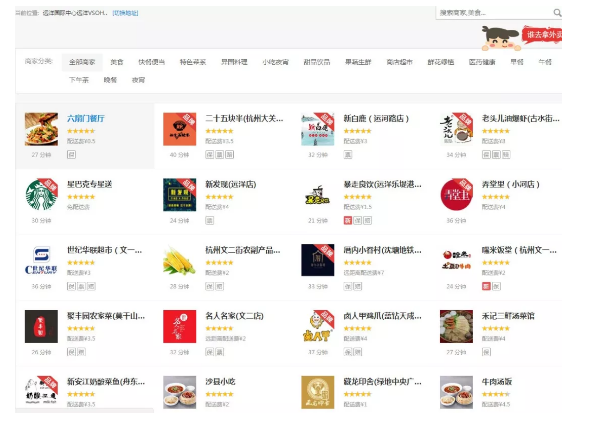Open the Starbucks 星巴克专星送 logo

41,195
